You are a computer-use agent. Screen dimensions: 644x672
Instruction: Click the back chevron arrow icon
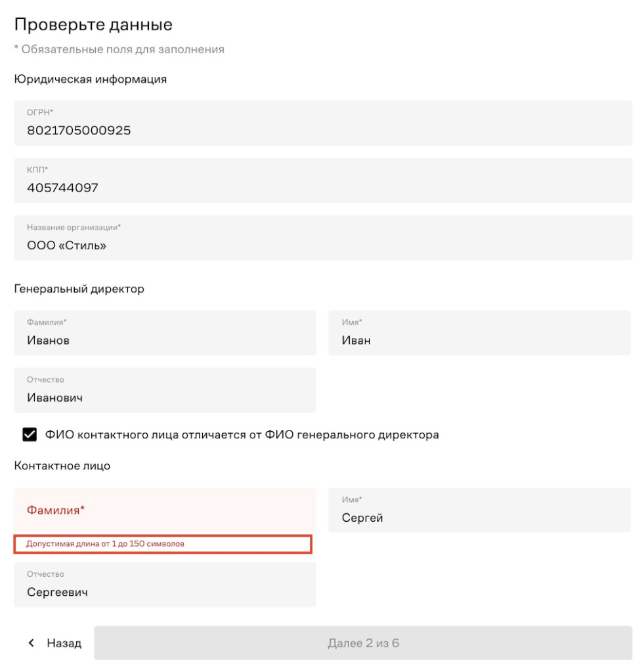31,642
